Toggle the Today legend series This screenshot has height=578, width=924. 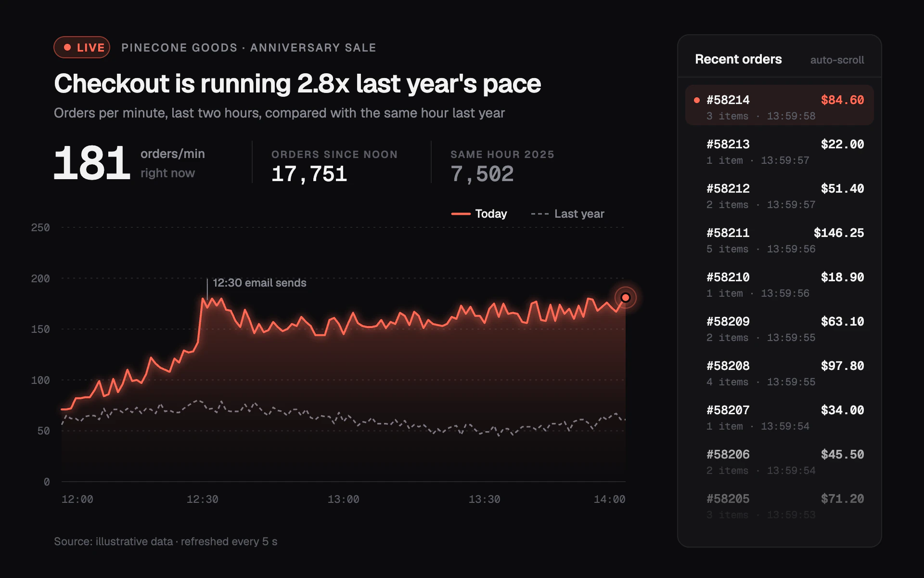point(479,213)
